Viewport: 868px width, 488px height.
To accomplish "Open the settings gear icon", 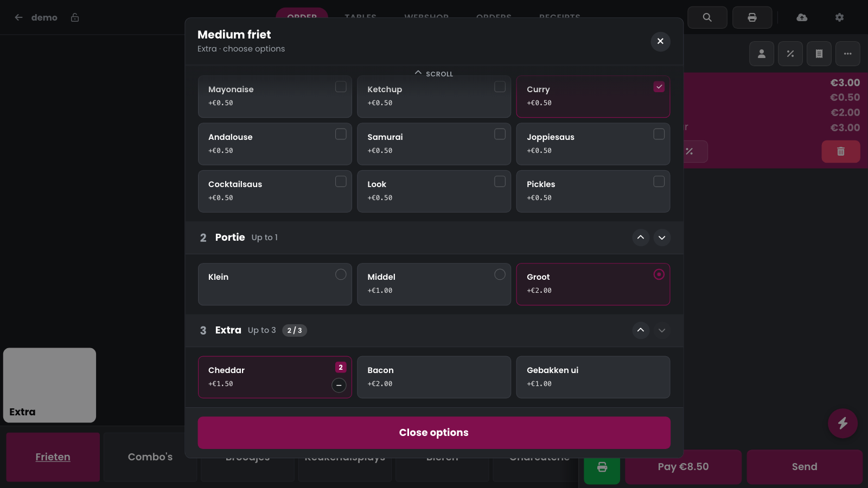I will point(839,17).
